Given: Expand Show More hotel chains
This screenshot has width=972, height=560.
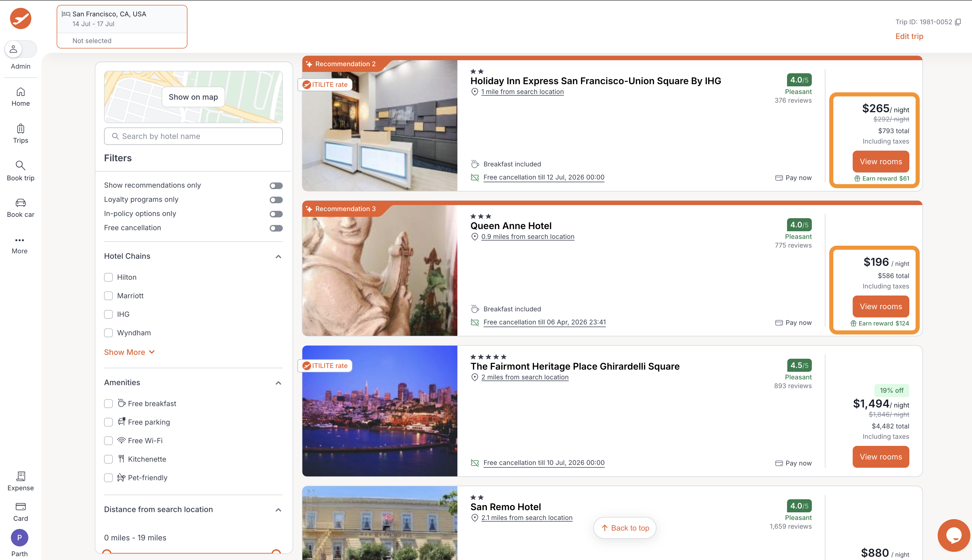Looking at the screenshot, I should click(129, 352).
